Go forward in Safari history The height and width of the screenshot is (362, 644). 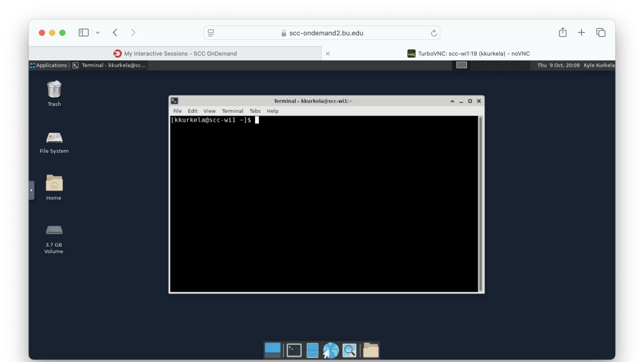pyautogui.click(x=133, y=33)
